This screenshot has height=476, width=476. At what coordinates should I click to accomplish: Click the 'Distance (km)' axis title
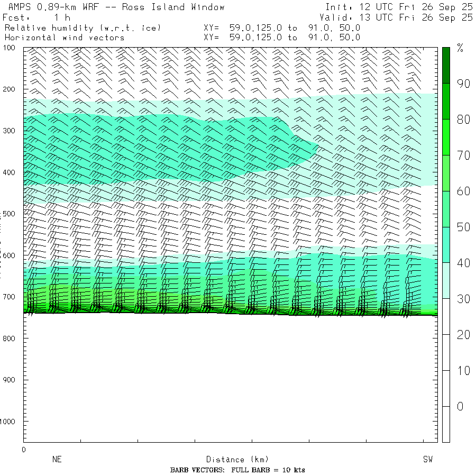pyautogui.click(x=237, y=460)
